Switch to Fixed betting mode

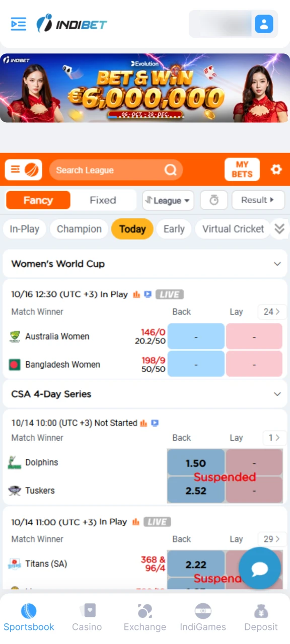[102, 200]
